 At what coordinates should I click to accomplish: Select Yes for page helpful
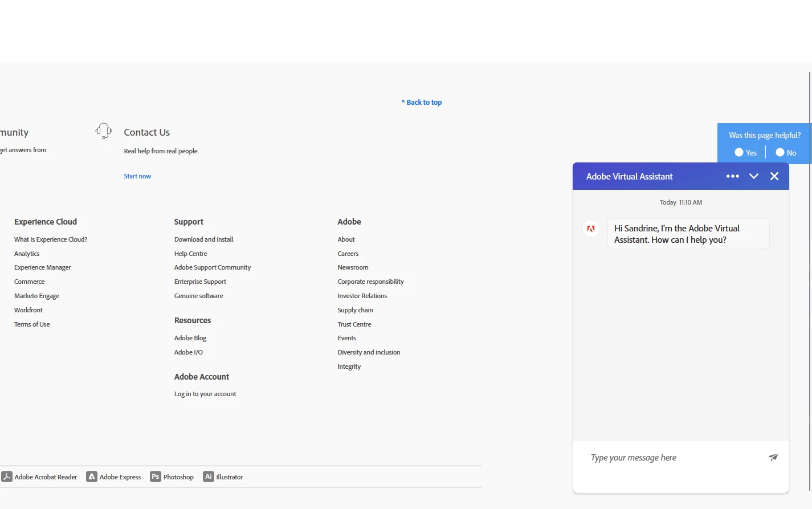click(739, 152)
